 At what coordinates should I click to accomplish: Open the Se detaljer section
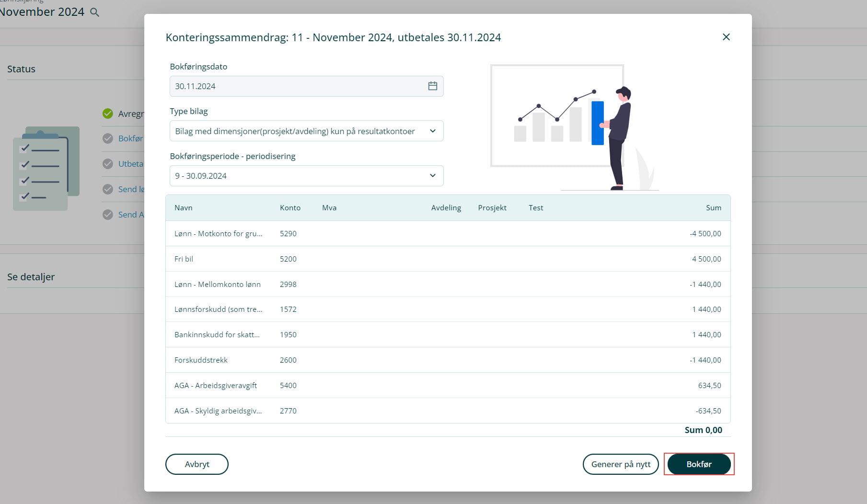31,277
